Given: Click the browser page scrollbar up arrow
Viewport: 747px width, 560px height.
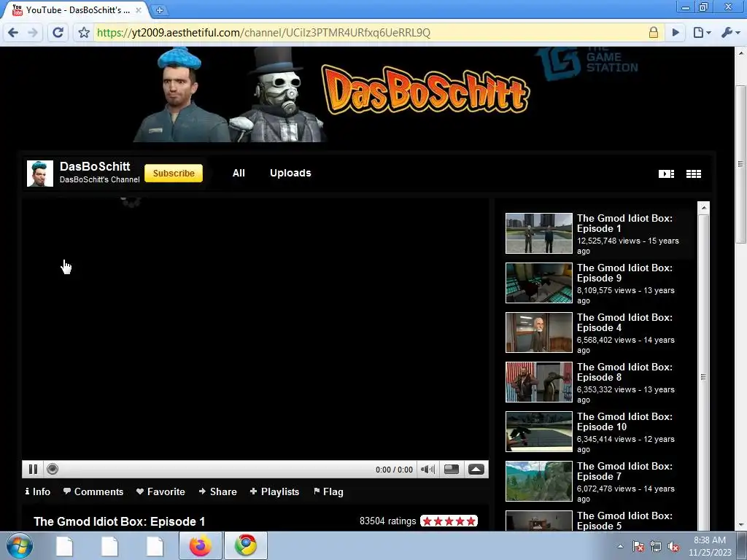Looking at the screenshot, I should pyautogui.click(x=740, y=52).
